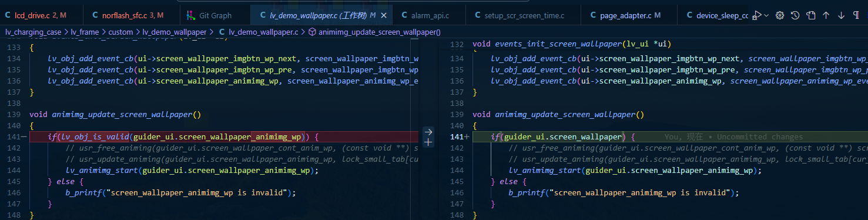
Task: Go to next change down arrow
Action: (x=841, y=15)
